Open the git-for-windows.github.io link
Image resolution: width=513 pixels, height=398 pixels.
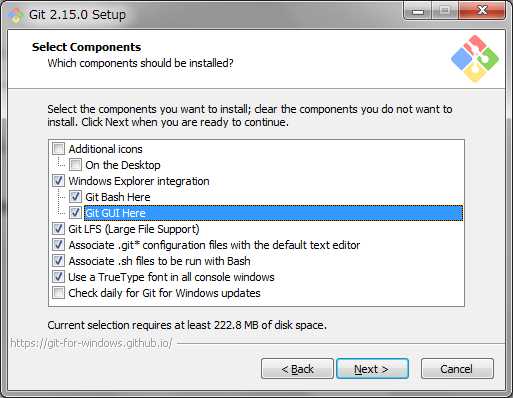pos(91,343)
